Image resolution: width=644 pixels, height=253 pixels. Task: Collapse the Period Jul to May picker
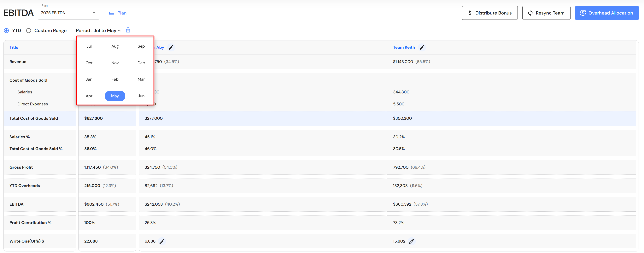98,31
